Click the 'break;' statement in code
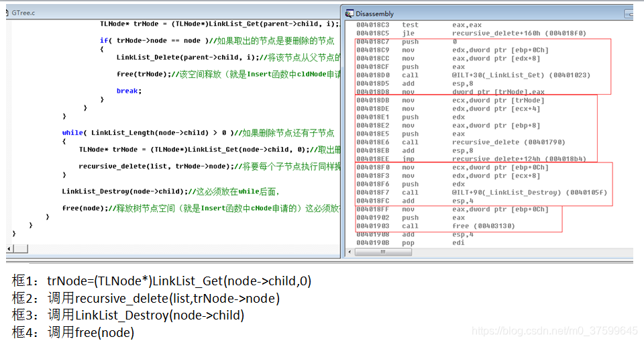Image resolution: width=644 pixels, height=343 pixels. (129, 91)
